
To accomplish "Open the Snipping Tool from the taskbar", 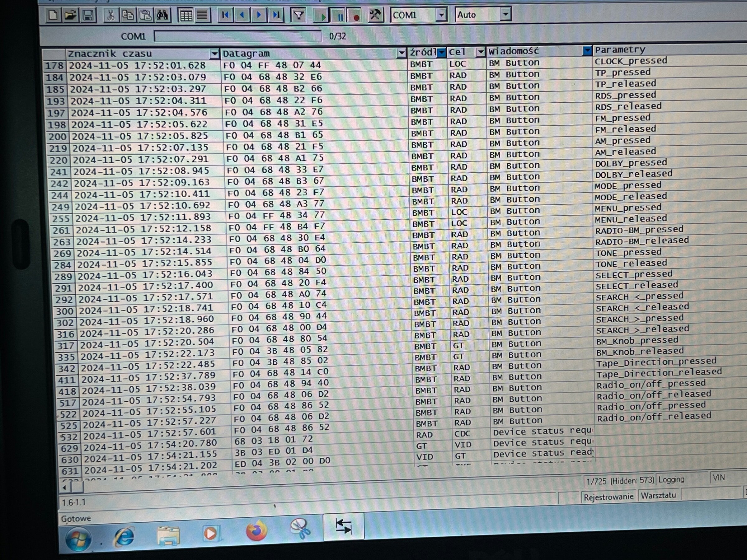I will (x=300, y=529).
